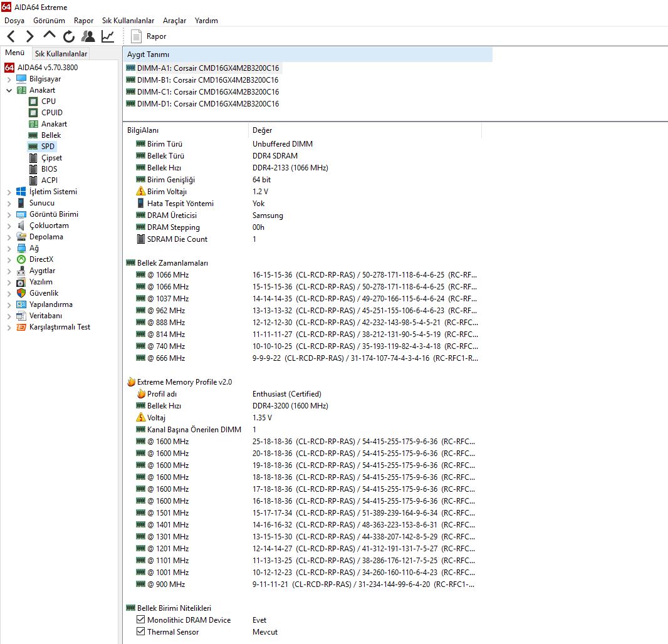Image resolution: width=668 pixels, height=644 pixels.
Task: Open the Dosya menu
Action: 14,21
